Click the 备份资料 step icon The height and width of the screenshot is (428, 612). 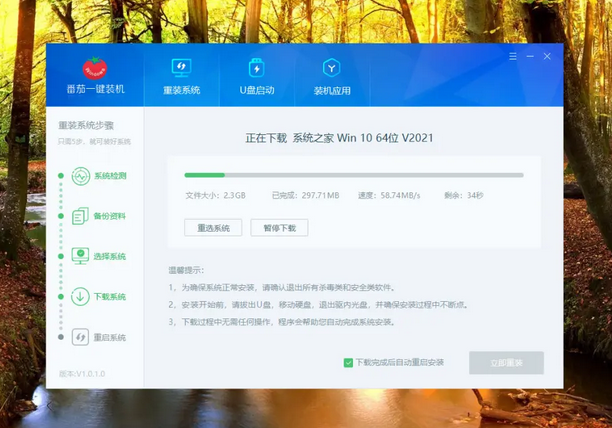[80, 216]
